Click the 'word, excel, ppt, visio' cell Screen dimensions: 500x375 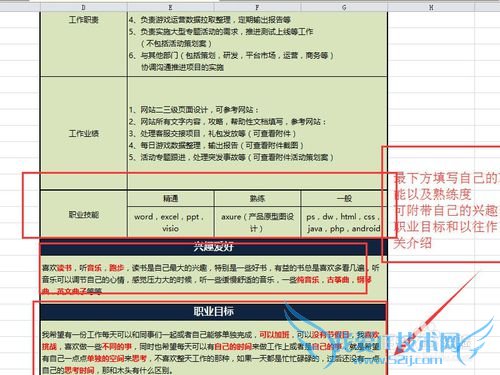pos(170,222)
